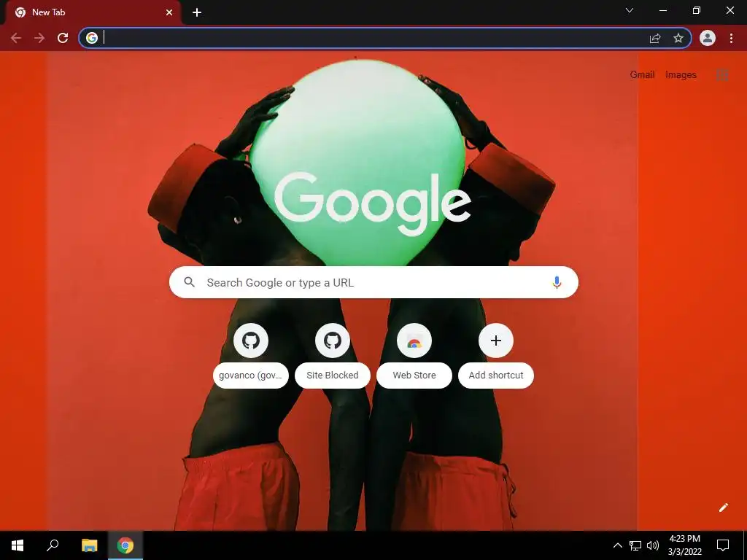Open the notification center icon
Screen dimensions: 747x560
click(x=723, y=545)
